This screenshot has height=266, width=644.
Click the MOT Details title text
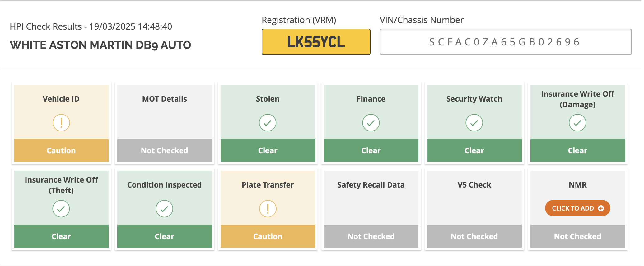pos(165,99)
